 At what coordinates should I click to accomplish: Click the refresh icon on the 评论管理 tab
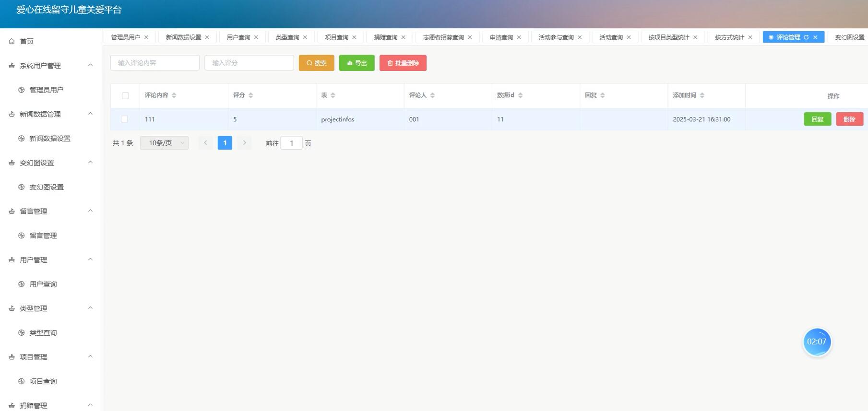click(x=806, y=37)
